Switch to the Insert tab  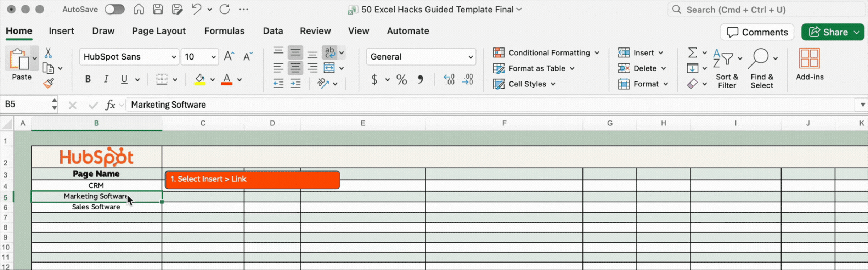[61, 31]
